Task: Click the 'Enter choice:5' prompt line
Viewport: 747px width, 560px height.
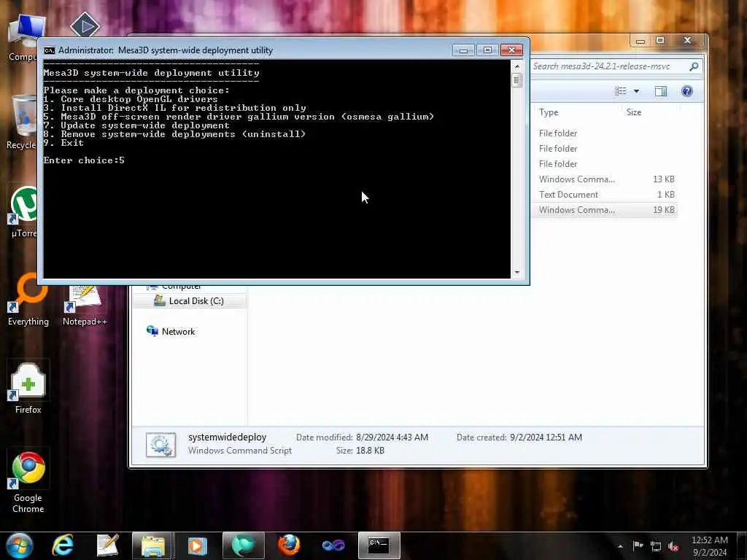Action: point(84,160)
